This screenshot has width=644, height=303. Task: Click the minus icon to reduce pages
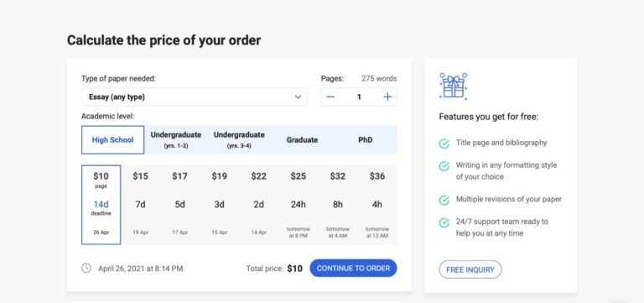click(x=330, y=97)
